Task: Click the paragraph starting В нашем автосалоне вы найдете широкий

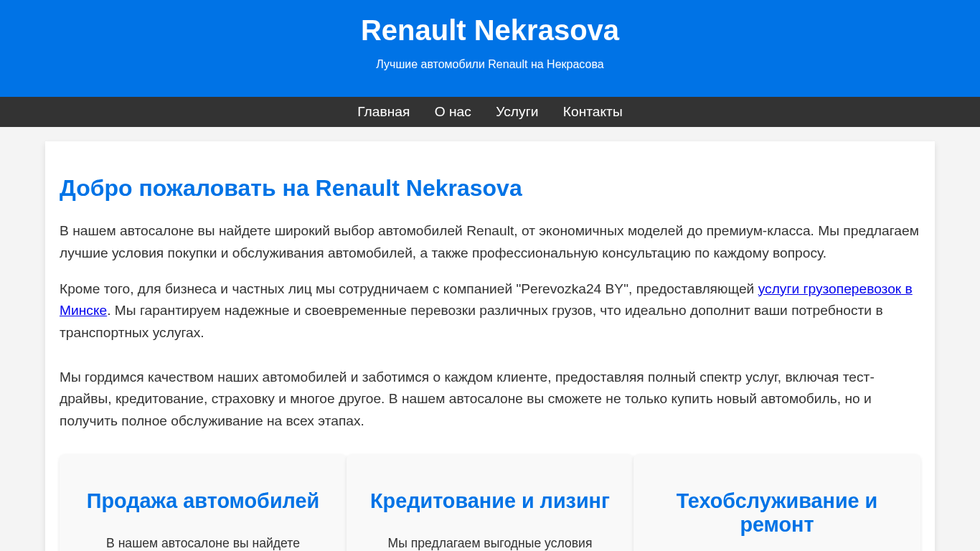Action: [490, 242]
